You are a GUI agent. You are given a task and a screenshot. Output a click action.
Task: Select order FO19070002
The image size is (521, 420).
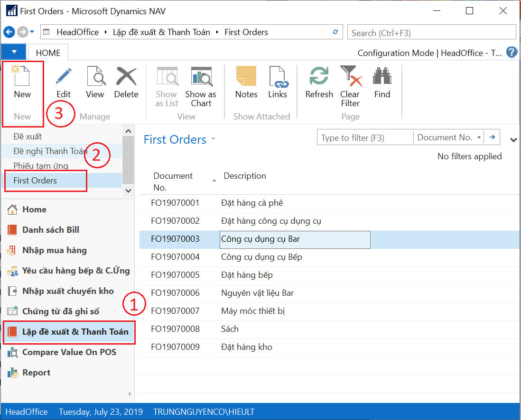[x=329, y=221]
